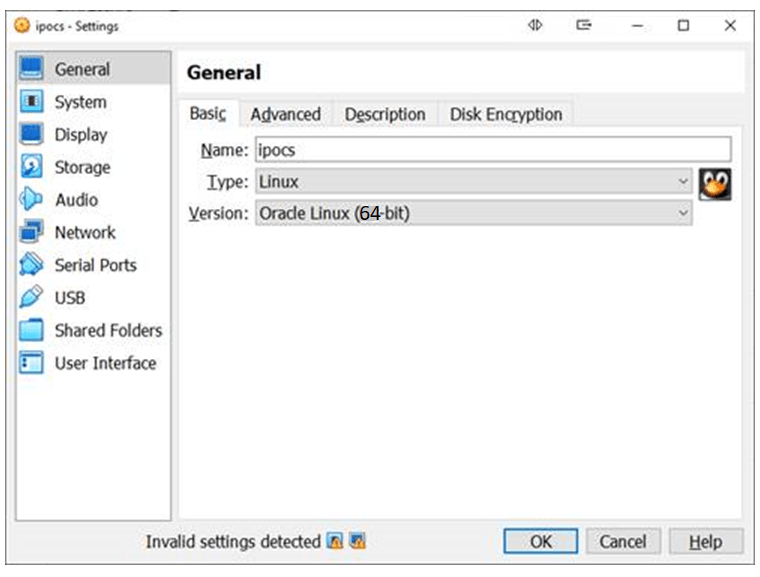Close the Settings window
The height and width of the screenshot is (577, 760).
(730, 25)
